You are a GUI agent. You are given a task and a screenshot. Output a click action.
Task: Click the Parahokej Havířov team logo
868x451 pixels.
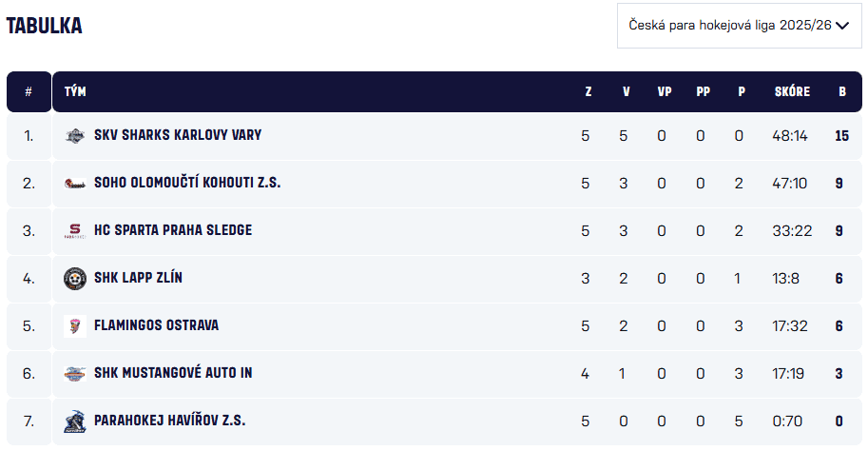75,422
